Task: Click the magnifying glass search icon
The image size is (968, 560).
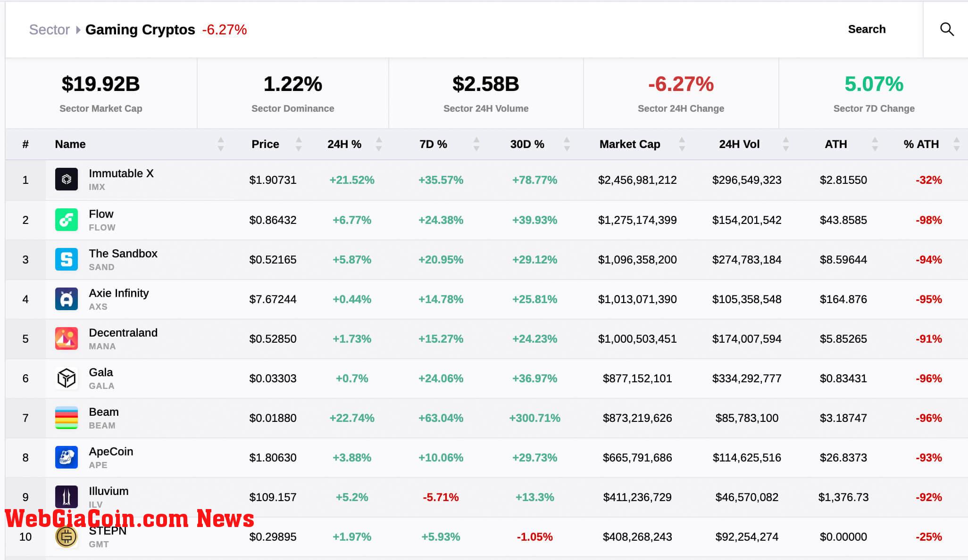Action: pos(947,29)
